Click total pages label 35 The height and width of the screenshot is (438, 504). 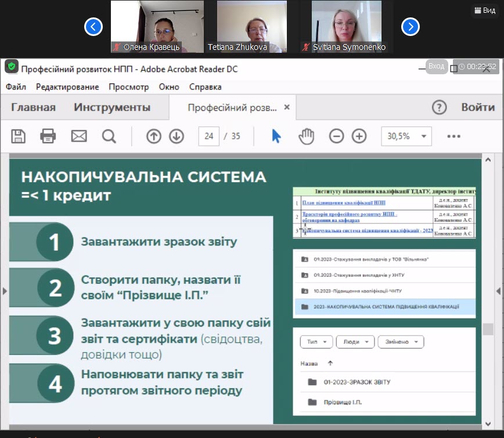point(236,136)
